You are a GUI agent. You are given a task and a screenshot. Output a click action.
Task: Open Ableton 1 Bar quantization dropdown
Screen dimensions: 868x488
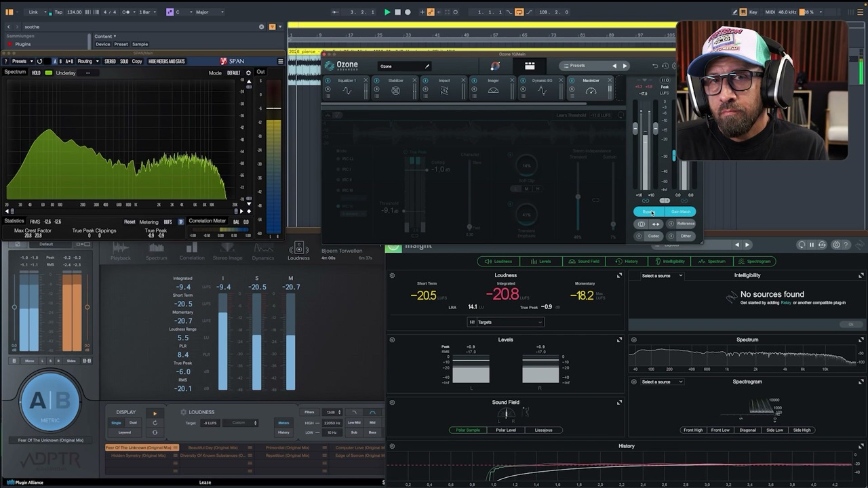147,12
